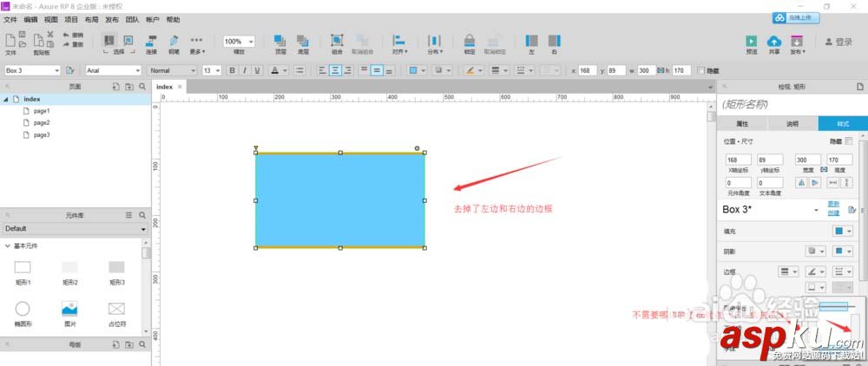Click the 填充 fill color swatch in style panel

838,231
